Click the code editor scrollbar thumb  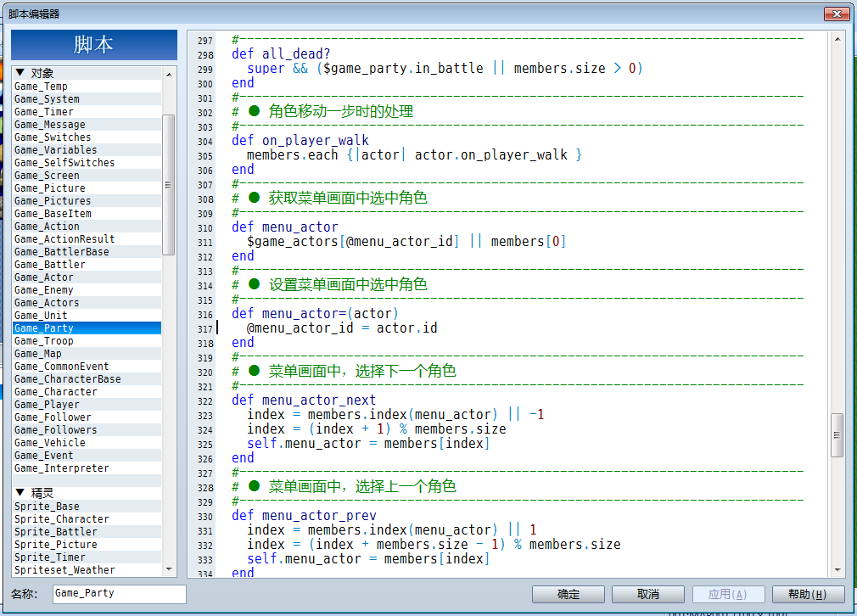(x=837, y=435)
